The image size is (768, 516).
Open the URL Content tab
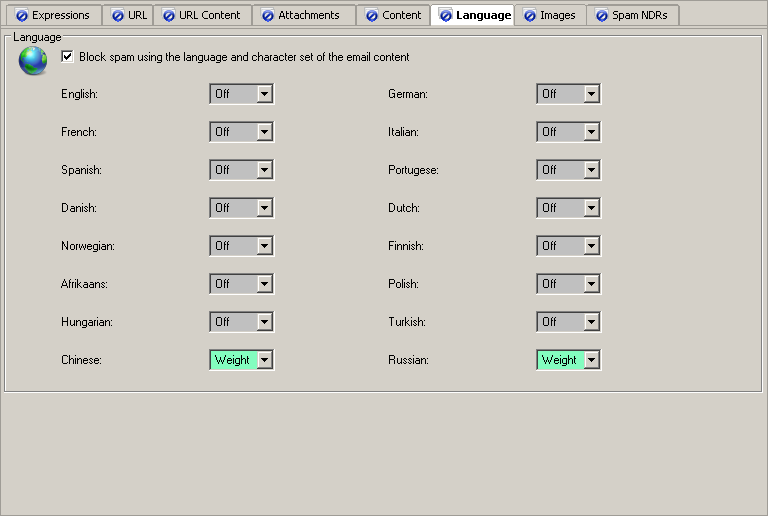[201, 15]
